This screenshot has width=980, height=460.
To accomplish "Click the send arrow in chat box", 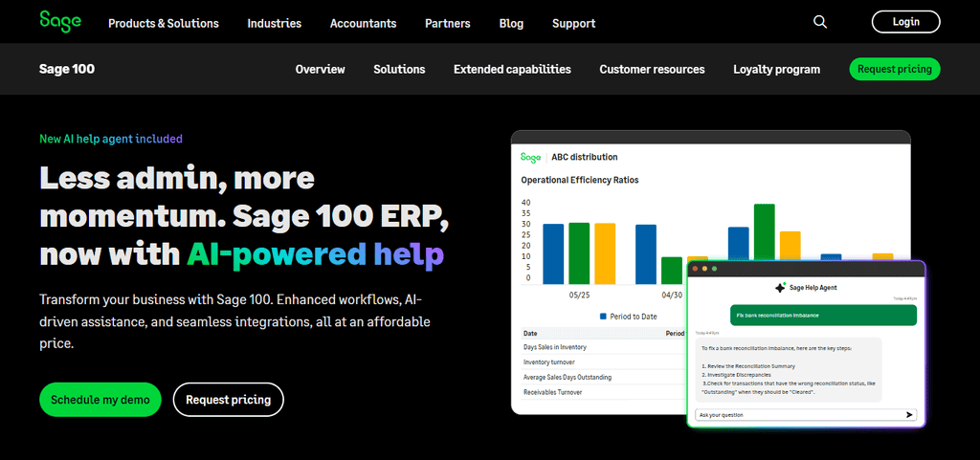I will [x=909, y=414].
